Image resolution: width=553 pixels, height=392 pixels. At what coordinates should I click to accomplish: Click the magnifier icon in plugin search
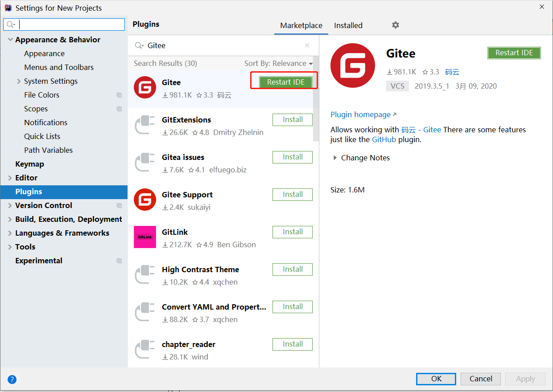tap(139, 45)
